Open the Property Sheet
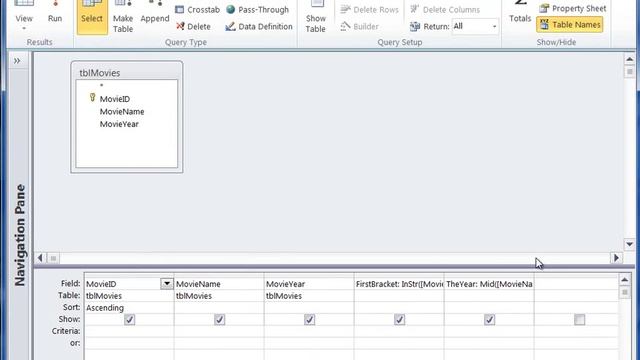Viewport: 640px width, 360px height. click(573, 8)
